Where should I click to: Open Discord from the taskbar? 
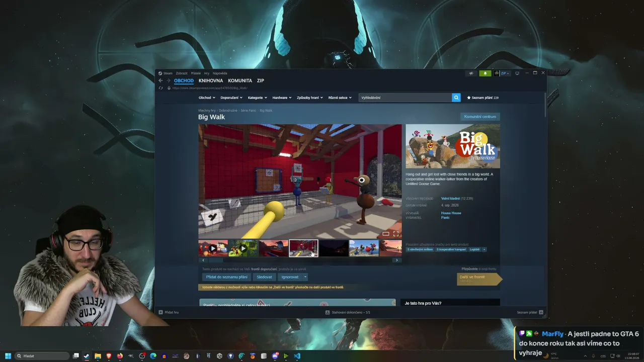pos(275,356)
